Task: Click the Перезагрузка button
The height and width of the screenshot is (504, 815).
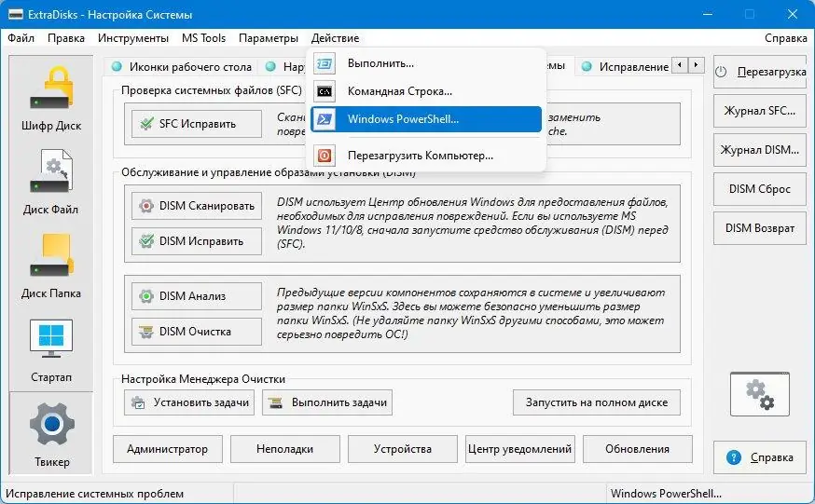Action: point(760,72)
